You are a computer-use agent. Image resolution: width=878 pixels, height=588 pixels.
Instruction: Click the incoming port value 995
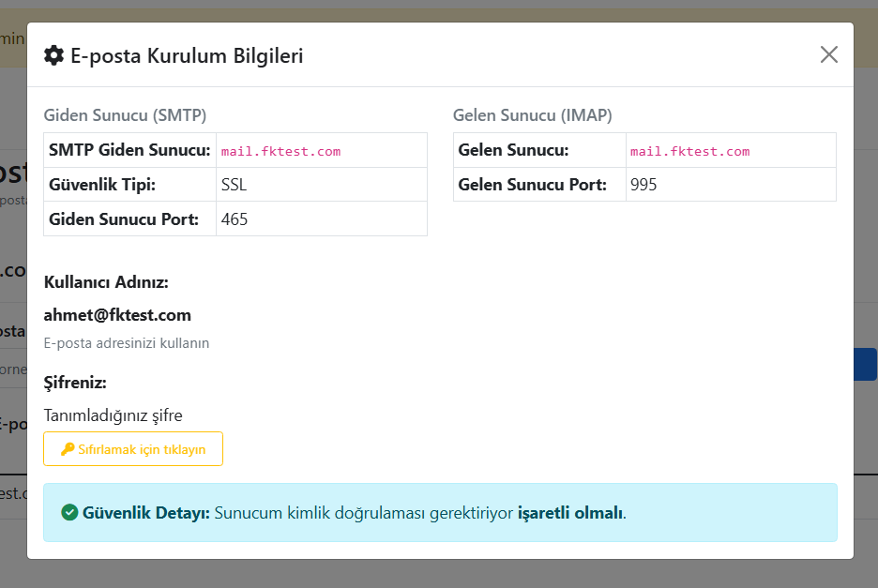coord(643,185)
